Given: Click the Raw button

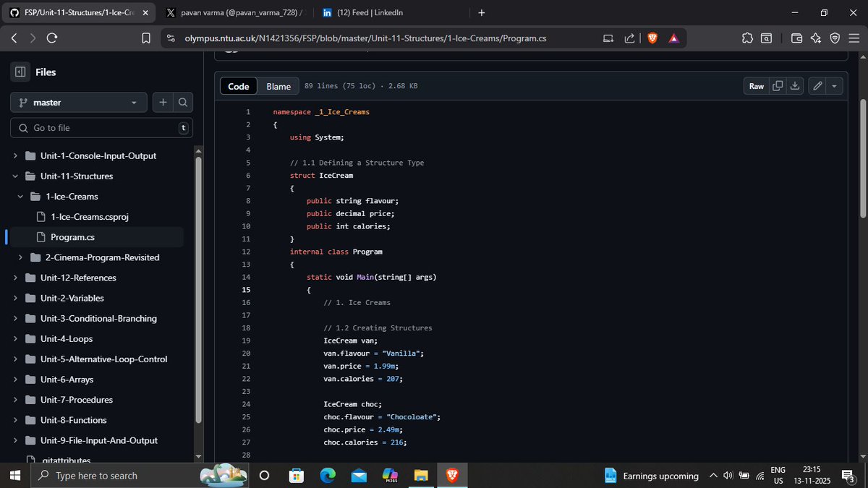Looking at the screenshot, I should [755, 85].
